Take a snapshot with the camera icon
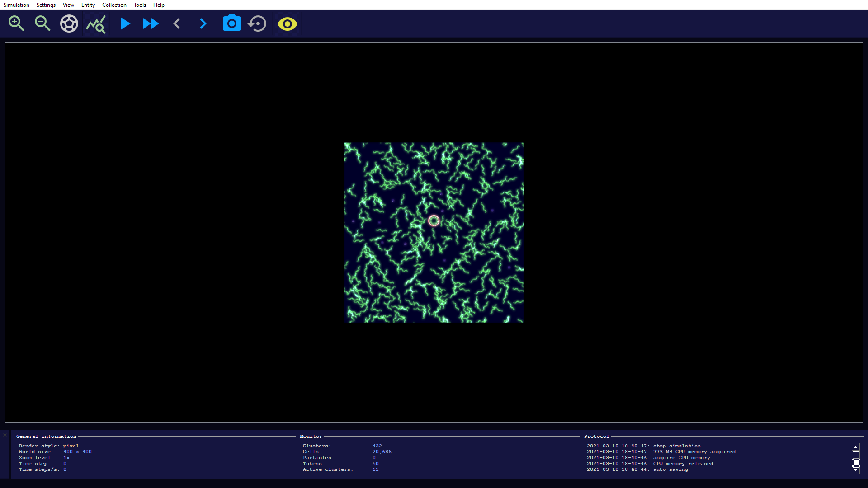Viewport: 868px width, 488px height. [231, 23]
